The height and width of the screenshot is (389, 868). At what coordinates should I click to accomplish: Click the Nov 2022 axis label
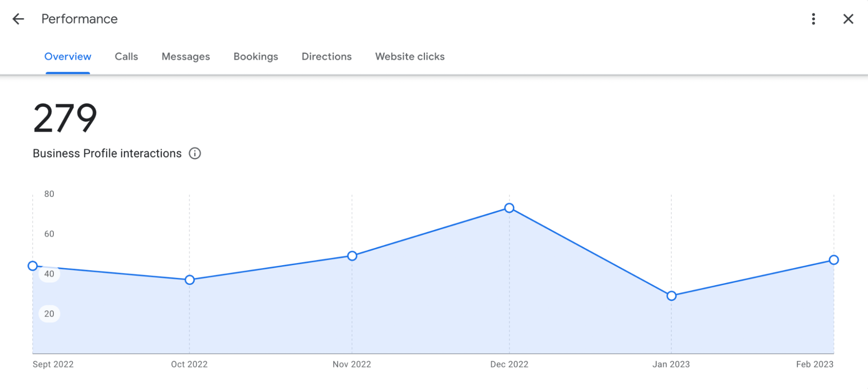pyautogui.click(x=352, y=364)
